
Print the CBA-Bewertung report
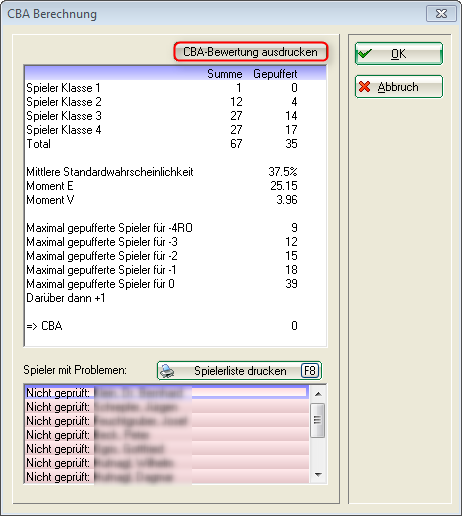(x=251, y=52)
